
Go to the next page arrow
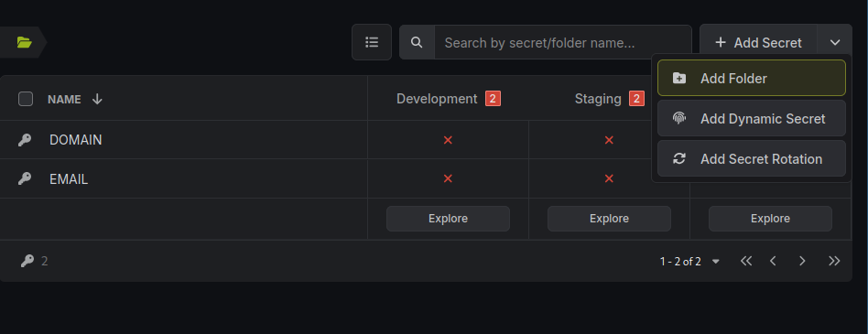click(802, 261)
